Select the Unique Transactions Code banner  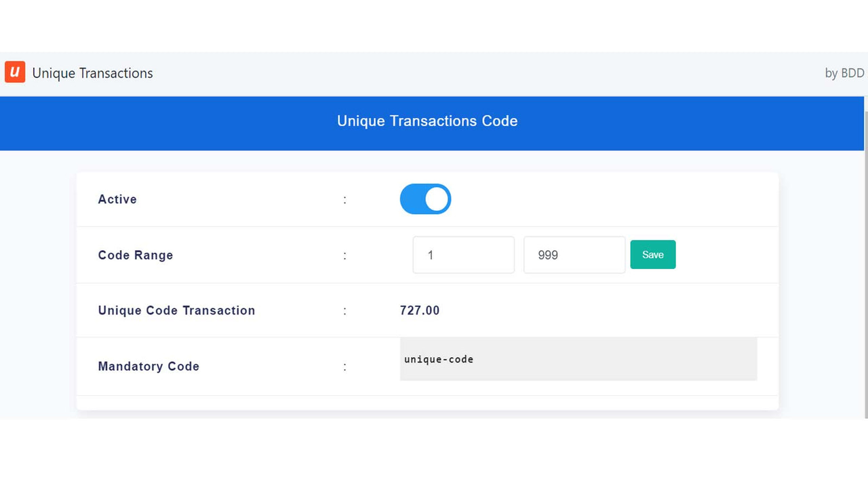(427, 121)
